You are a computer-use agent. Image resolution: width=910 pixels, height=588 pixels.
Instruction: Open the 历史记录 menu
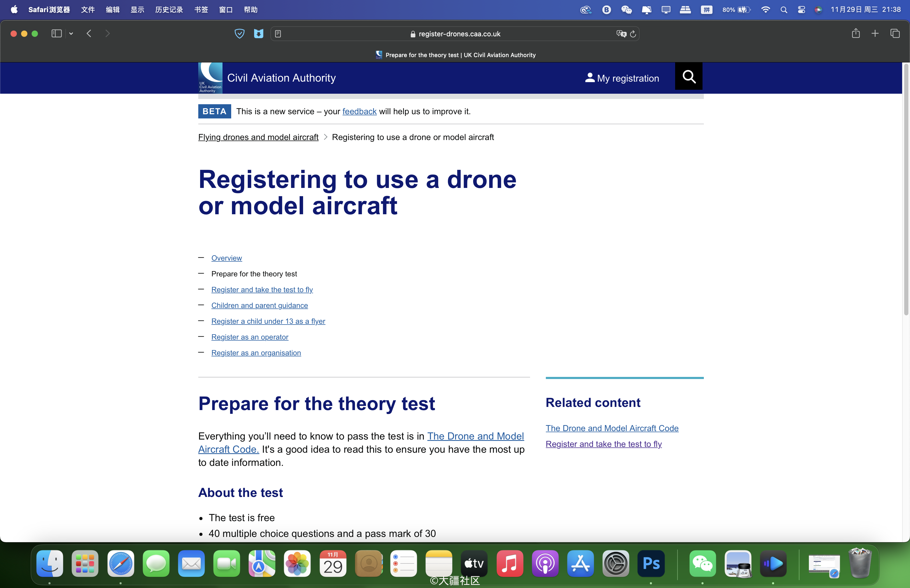[169, 9]
